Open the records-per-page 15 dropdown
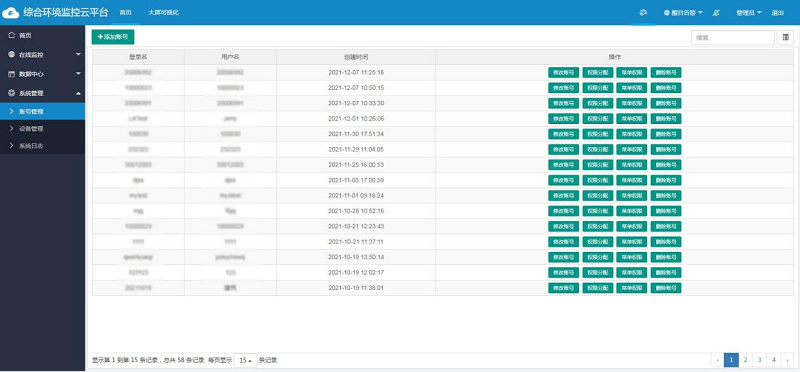This screenshot has height=372, width=800. [245, 360]
